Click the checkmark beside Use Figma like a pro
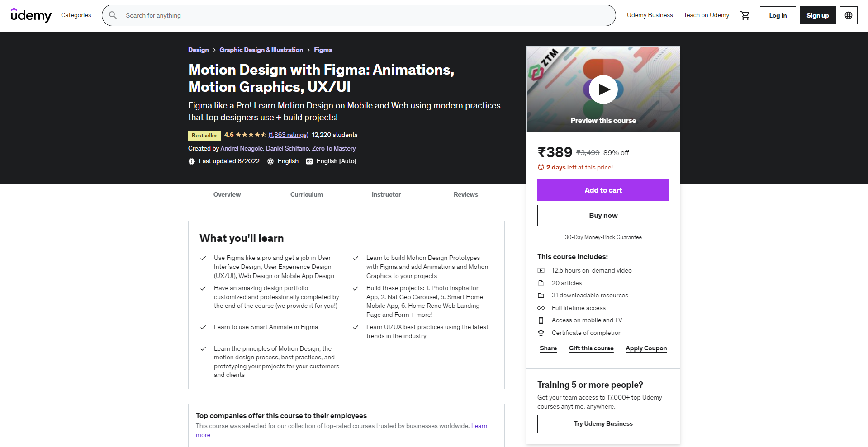 pyautogui.click(x=204, y=258)
